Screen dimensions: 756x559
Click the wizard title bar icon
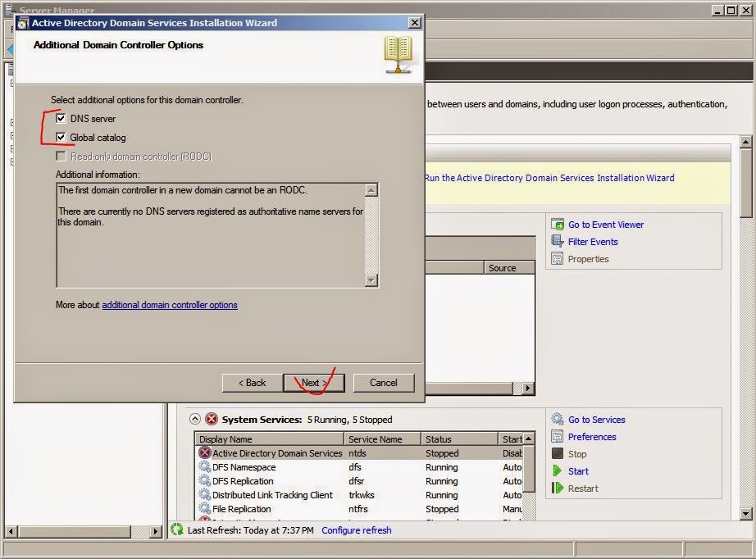(x=24, y=23)
